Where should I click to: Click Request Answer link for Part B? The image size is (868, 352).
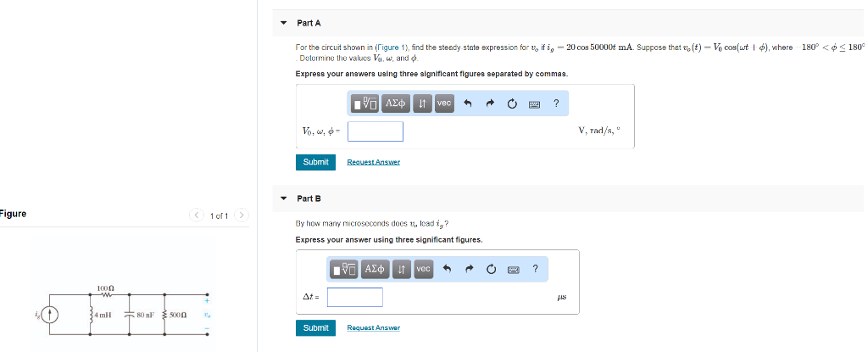[x=373, y=327]
